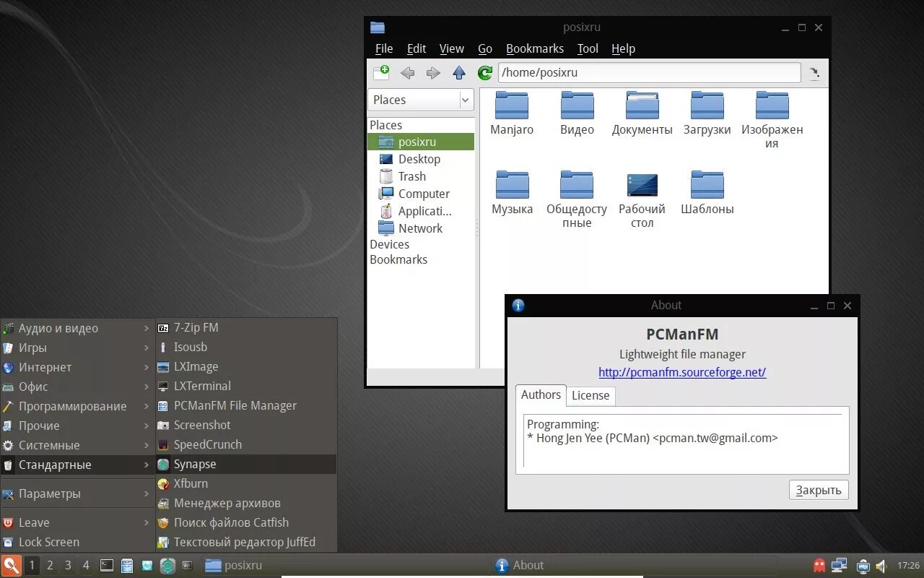Open the Places side pane dropdown
This screenshot has height=578, width=924.
(421, 100)
